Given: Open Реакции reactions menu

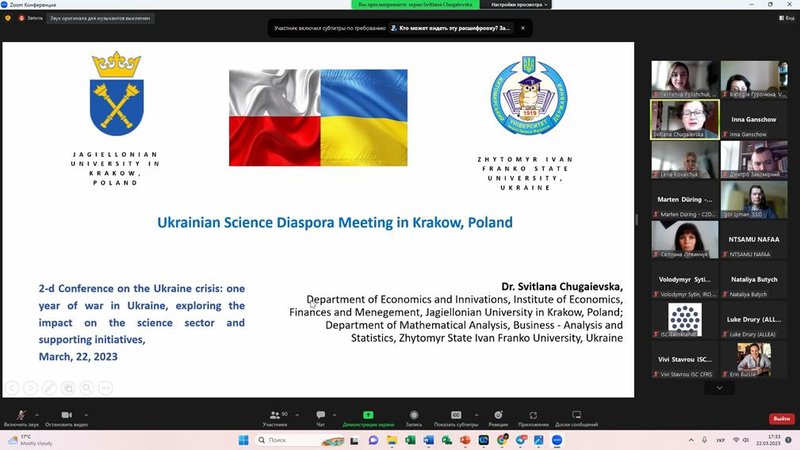Looking at the screenshot, I should coord(498,418).
